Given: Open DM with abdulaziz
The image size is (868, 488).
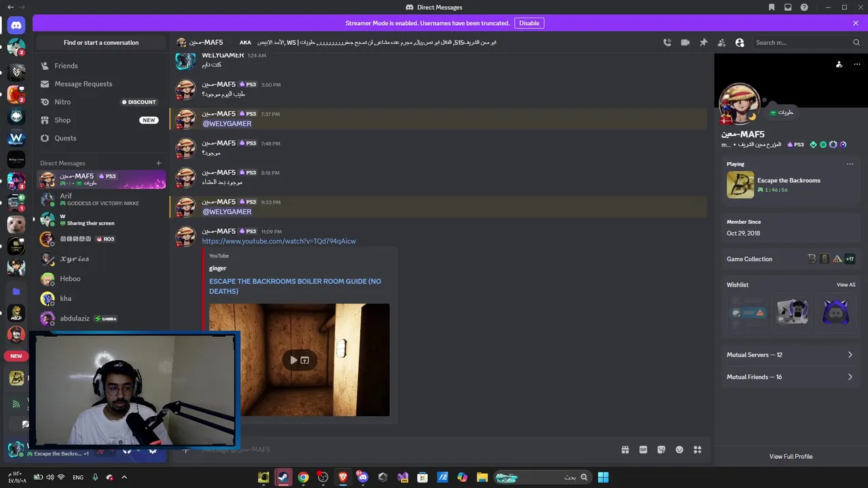Looking at the screenshot, I should coord(101,319).
